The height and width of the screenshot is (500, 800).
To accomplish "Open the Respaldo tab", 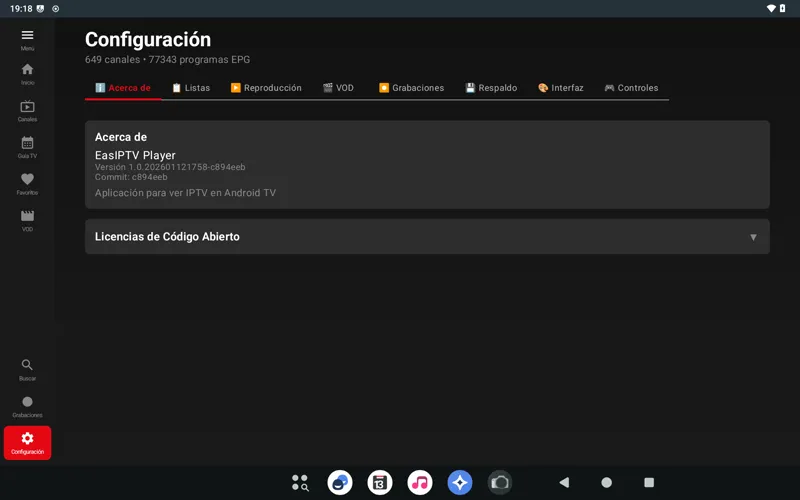I will click(x=491, y=88).
